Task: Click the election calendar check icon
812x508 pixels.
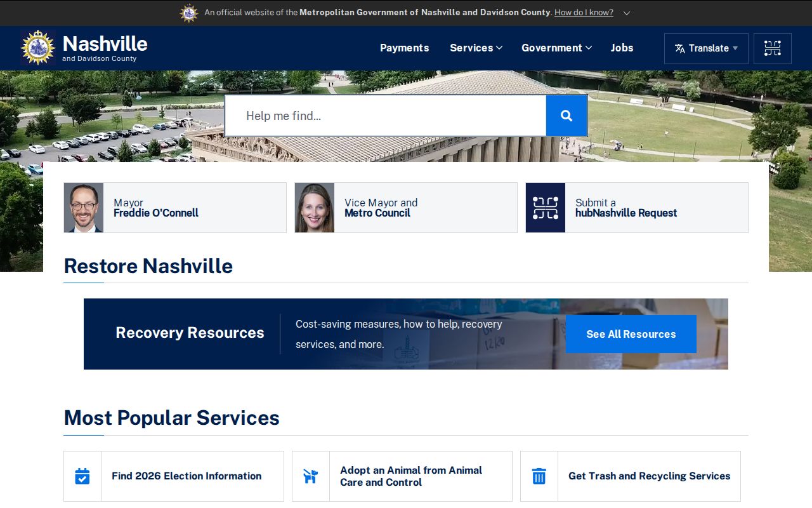Action: [x=82, y=476]
